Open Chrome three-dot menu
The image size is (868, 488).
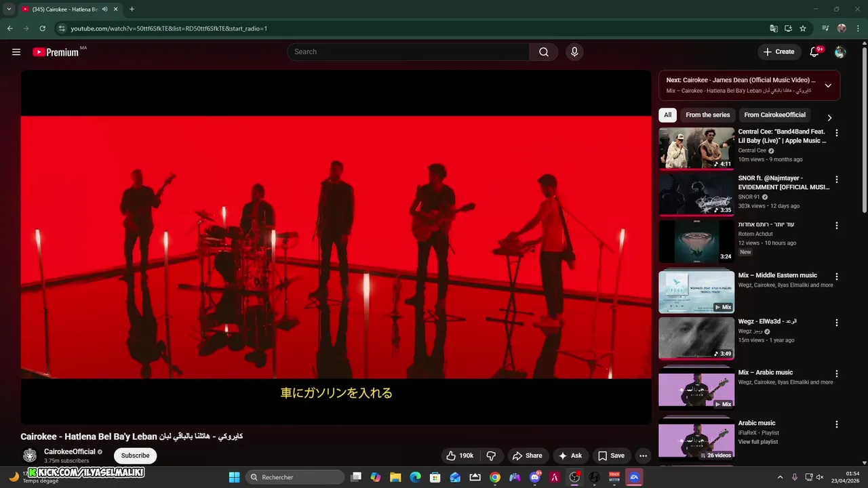pos(857,28)
